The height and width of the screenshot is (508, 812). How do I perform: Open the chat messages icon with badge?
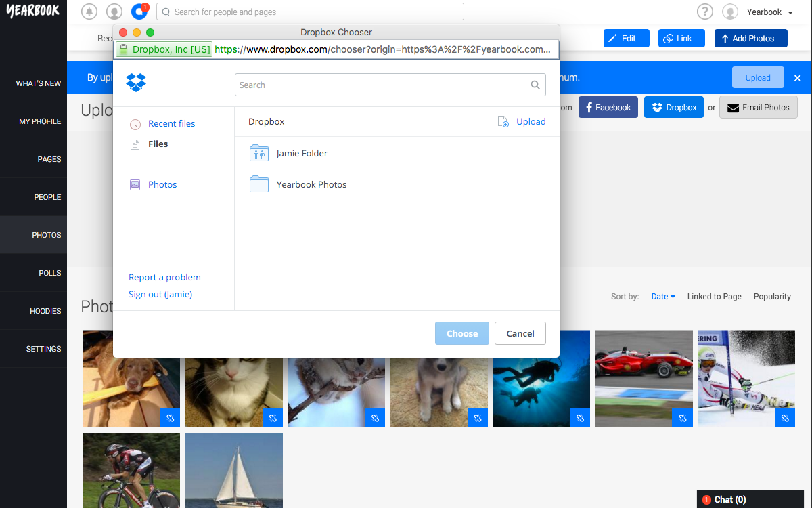pos(139,12)
